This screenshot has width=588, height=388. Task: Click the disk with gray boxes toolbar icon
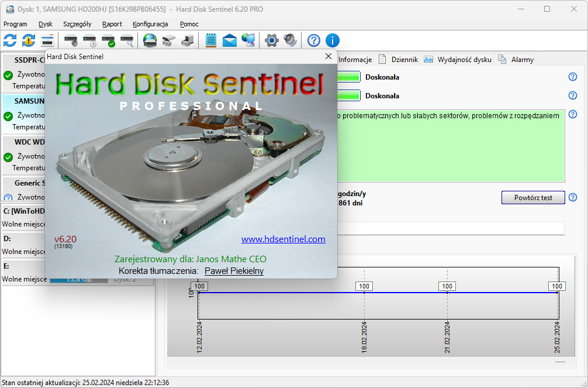point(169,40)
